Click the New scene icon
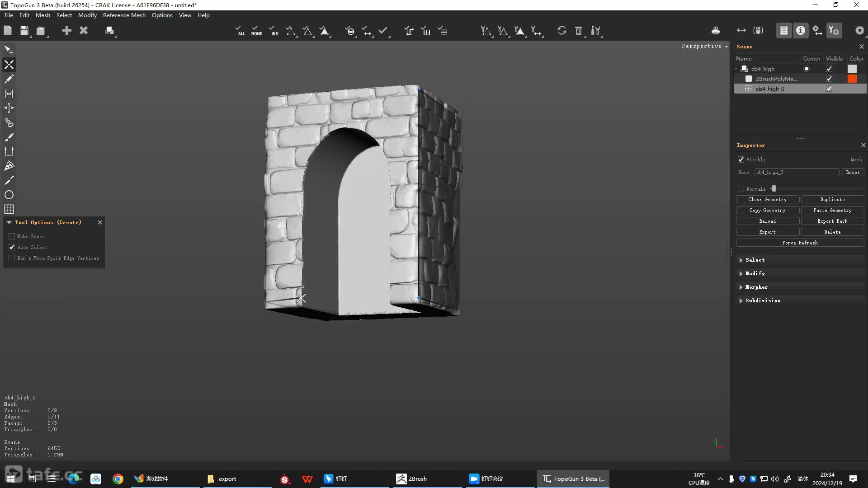868x488 pixels. (8, 30)
